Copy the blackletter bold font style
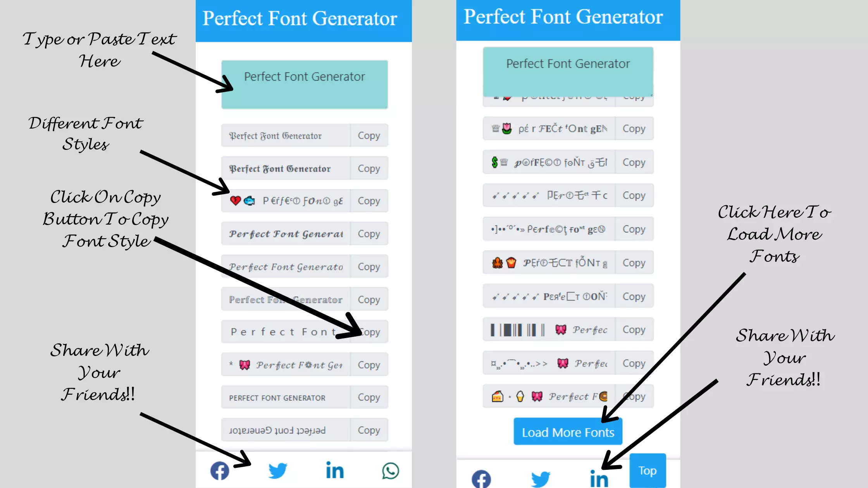The height and width of the screenshot is (488, 868). [x=369, y=168]
